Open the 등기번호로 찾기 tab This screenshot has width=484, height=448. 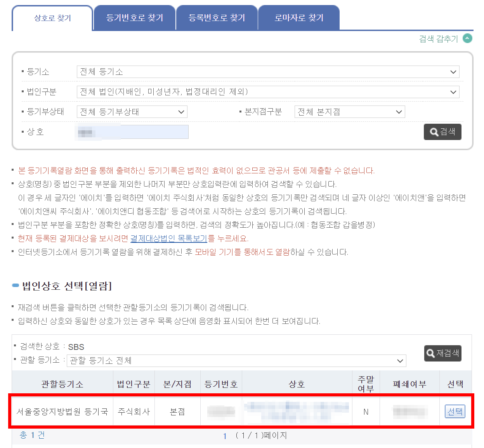[135, 18]
